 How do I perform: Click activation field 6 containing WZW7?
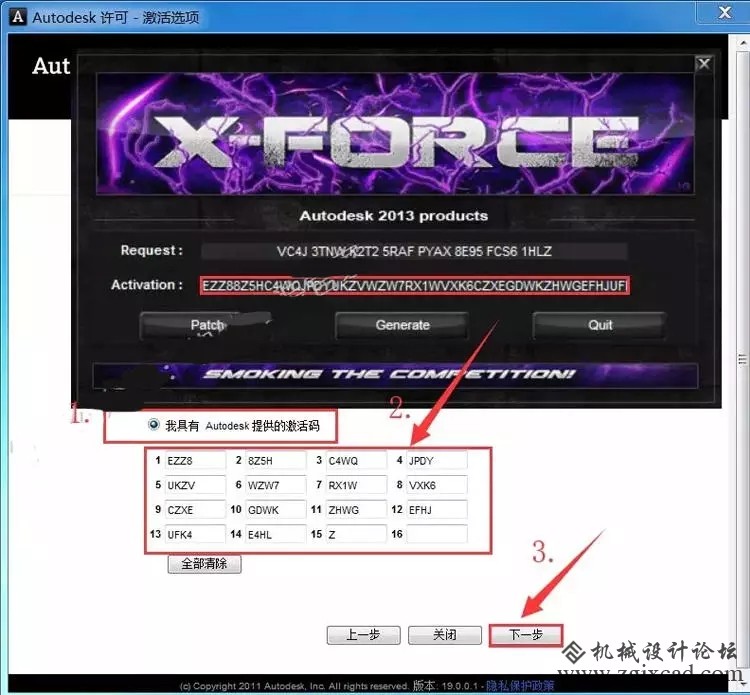pyautogui.click(x=276, y=485)
